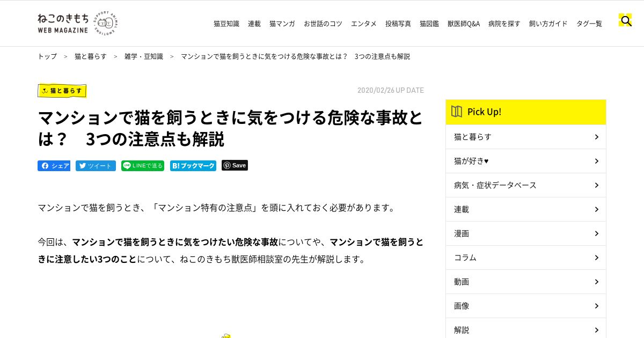Image resolution: width=644 pixels, height=338 pixels.
Task: Open 連載 in top navigation
Action: point(254,24)
